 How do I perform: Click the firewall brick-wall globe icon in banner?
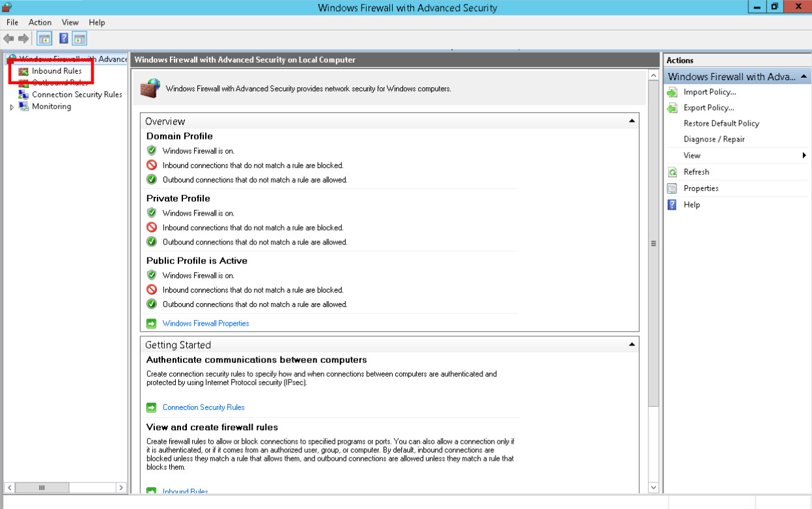(x=150, y=88)
